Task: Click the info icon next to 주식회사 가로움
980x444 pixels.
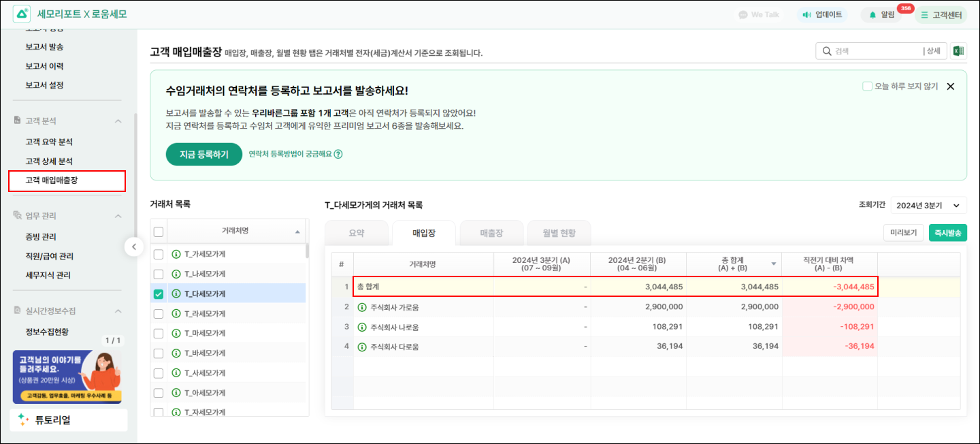Action: pos(362,307)
